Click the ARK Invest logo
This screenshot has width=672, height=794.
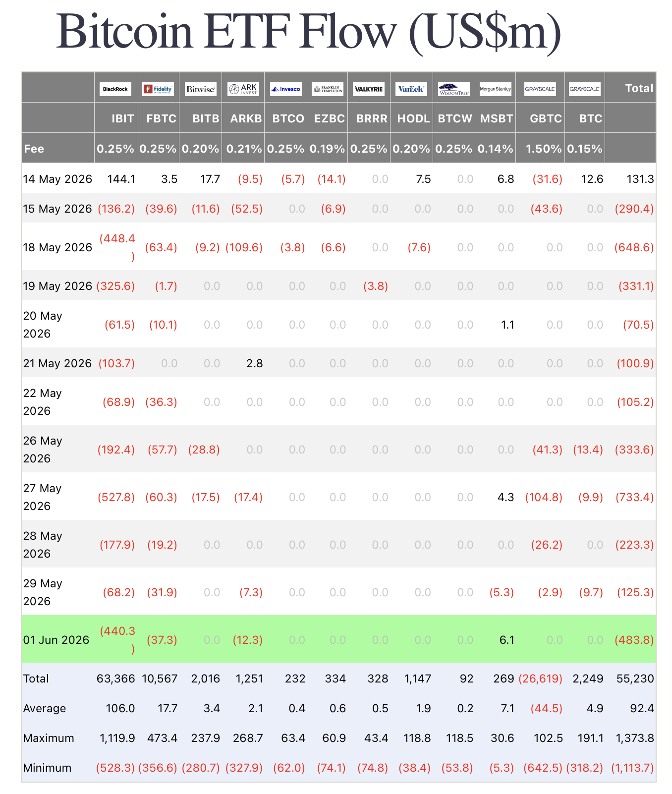click(x=243, y=89)
